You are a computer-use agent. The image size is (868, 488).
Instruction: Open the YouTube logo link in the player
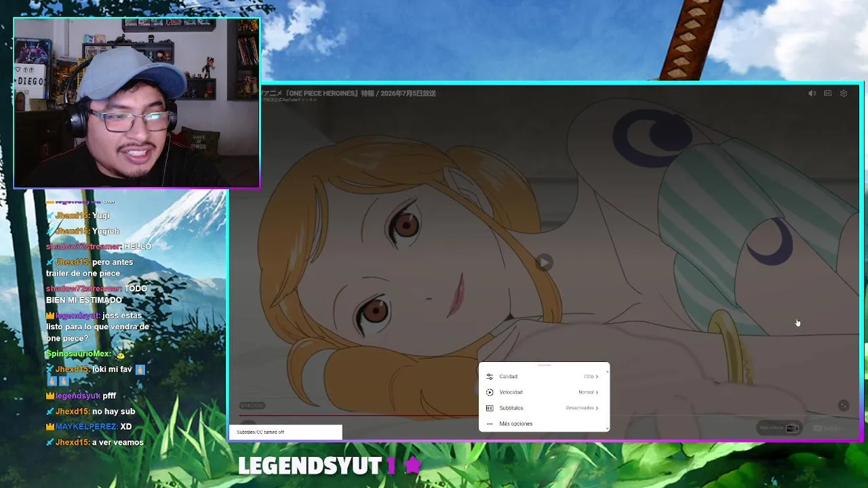tap(827, 428)
